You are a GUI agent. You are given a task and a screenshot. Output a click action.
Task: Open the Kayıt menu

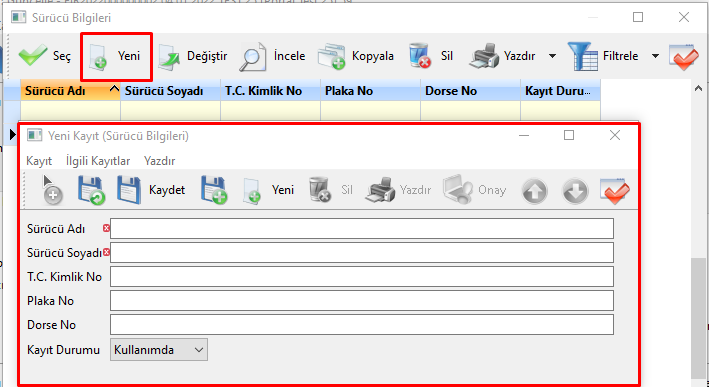pyautogui.click(x=39, y=161)
